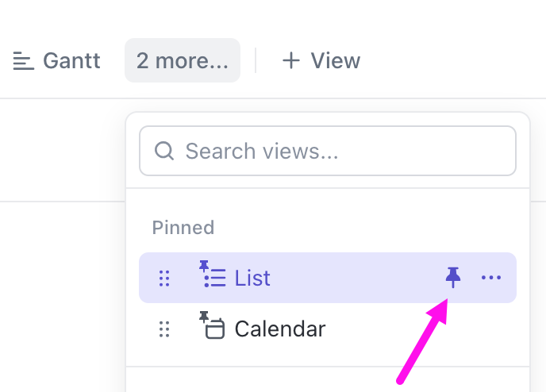Image resolution: width=546 pixels, height=392 pixels.
Task: Select the Calendar view label
Action: point(279,329)
